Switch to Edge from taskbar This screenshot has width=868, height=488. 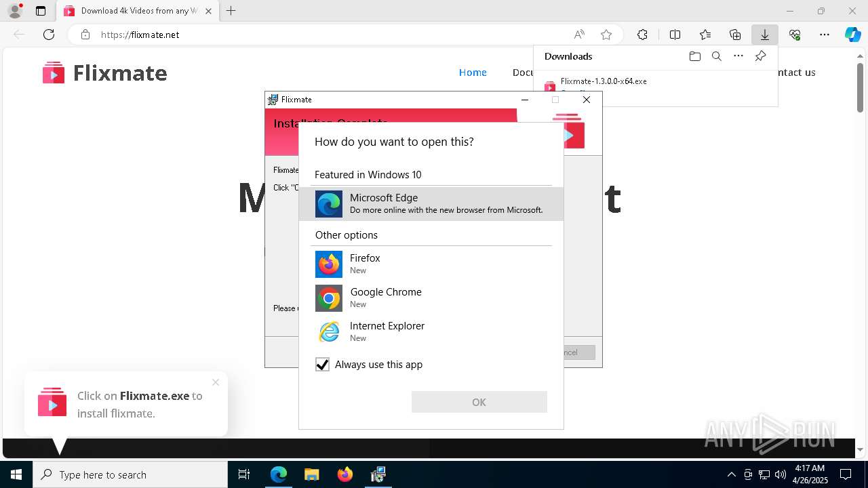(x=279, y=474)
